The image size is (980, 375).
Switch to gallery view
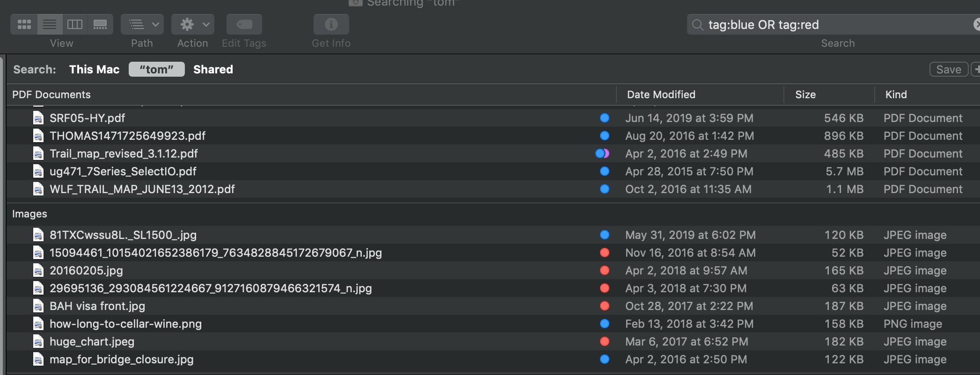point(100,24)
